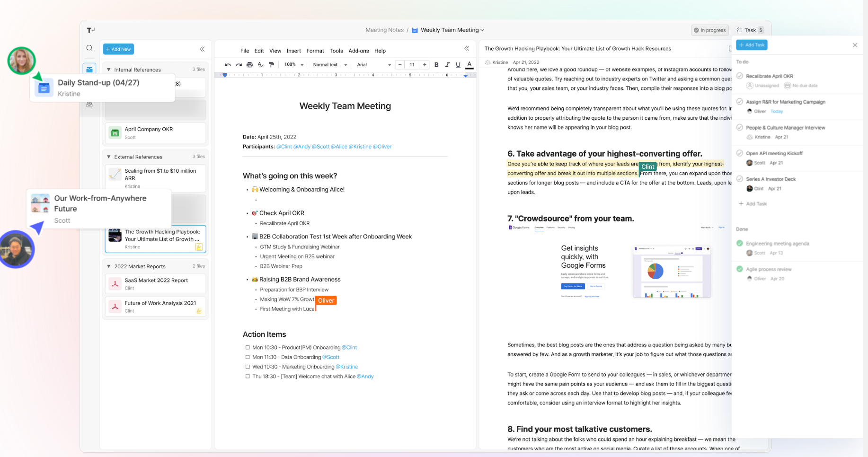Open the 100% zoom dropdown
This screenshot has width=868, height=457.
pos(294,65)
